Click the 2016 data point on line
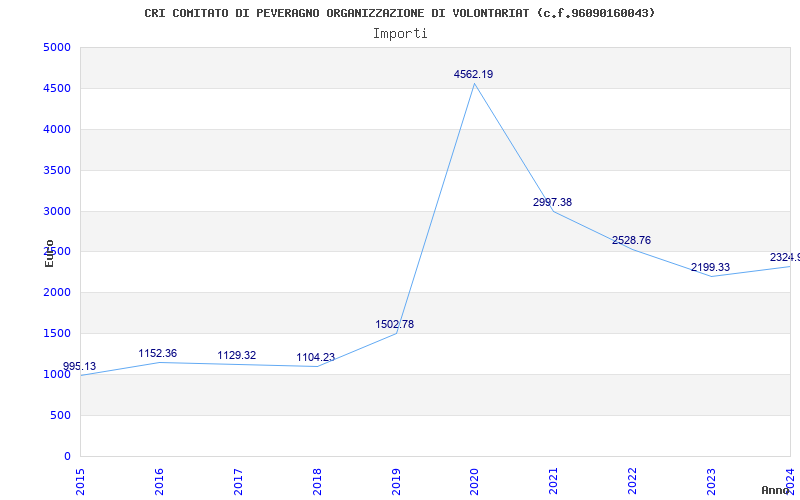The height and width of the screenshot is (500, 800). click(x=159, y=362)
